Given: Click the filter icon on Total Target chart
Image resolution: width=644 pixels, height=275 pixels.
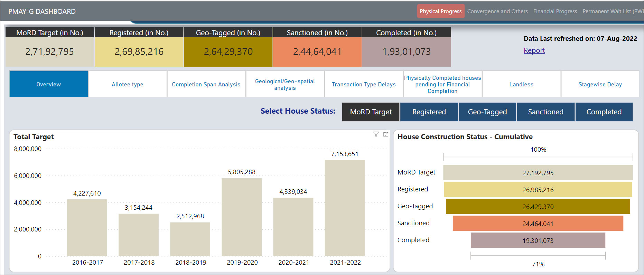Looking at the screenshot, I should [x=376, y=134].
